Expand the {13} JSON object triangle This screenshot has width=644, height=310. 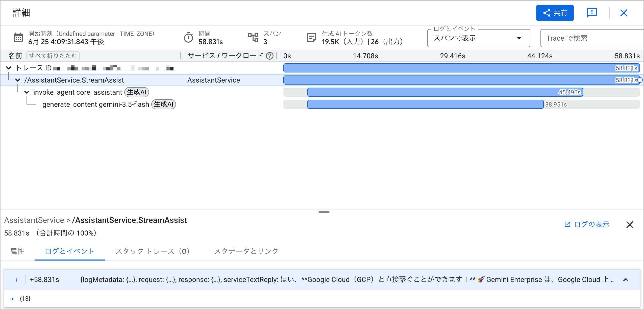[x=12, y=299]
